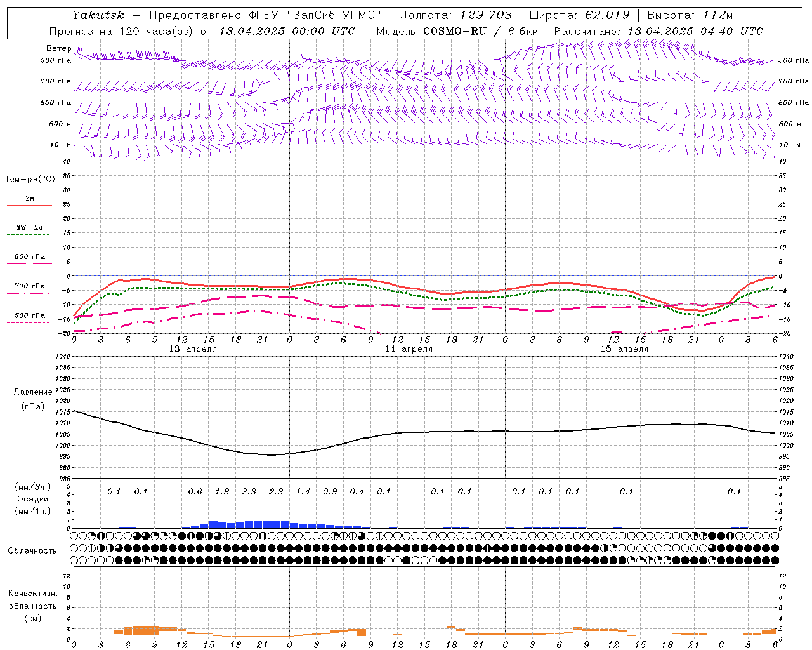Click the dash-dot 500 гПа legend line sample

[x=28, y=322]
